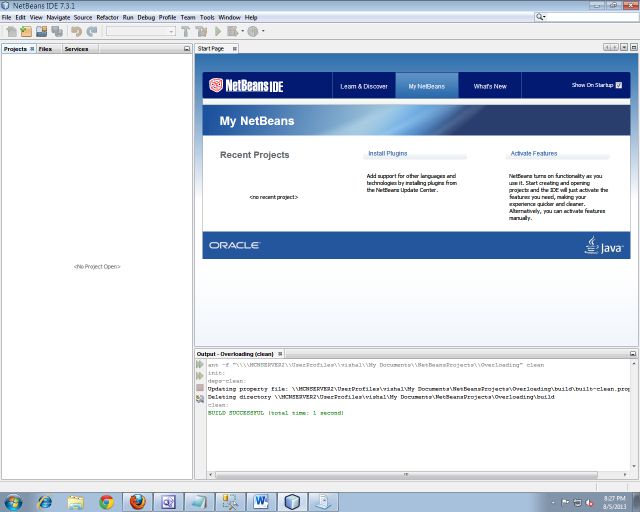
Task: Open the File menu
Action: [x=7, y=18]
